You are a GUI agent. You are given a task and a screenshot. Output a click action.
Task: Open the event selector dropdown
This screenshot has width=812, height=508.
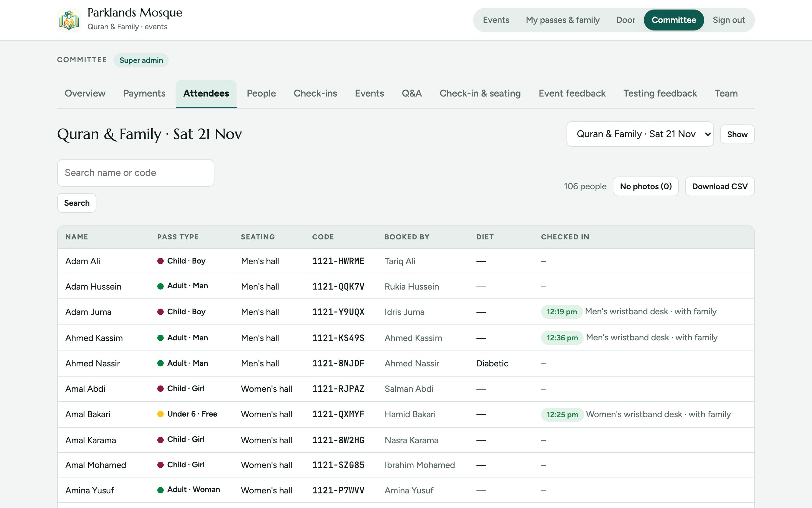pos(640,134)
